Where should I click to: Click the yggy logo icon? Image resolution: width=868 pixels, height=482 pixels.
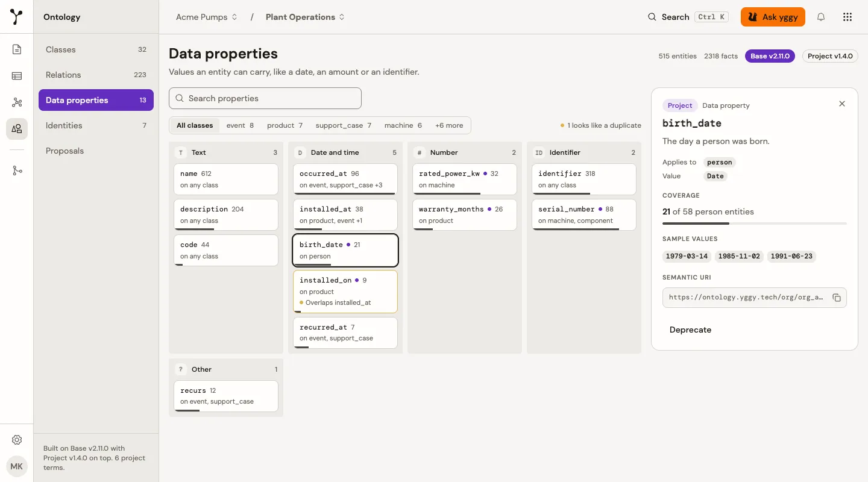tap(17, 17)
